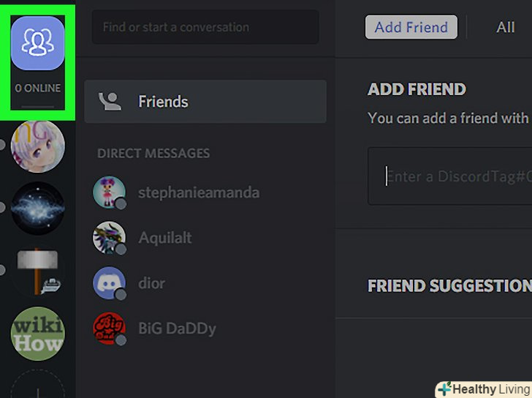The width and height of the screenshot is (532, 398).
Task: Click the add server dashed circle
Action: point(38,384)
